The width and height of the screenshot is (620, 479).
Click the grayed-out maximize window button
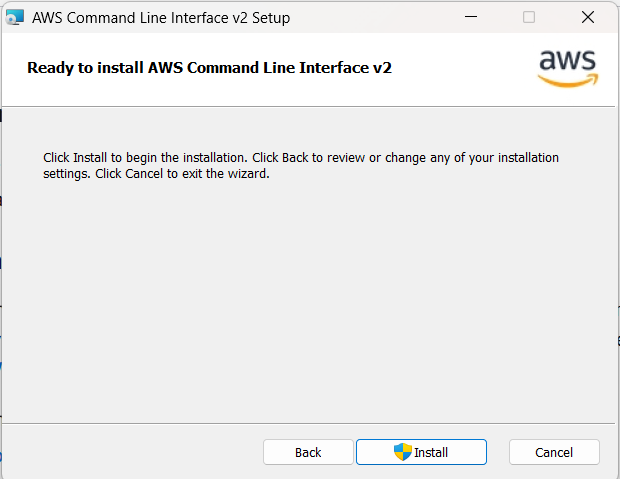pos(529,17)
